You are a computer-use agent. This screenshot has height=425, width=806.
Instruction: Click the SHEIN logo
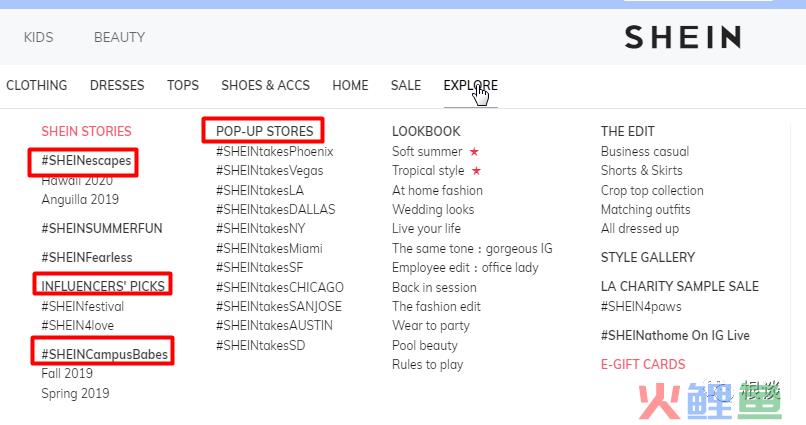683,37
